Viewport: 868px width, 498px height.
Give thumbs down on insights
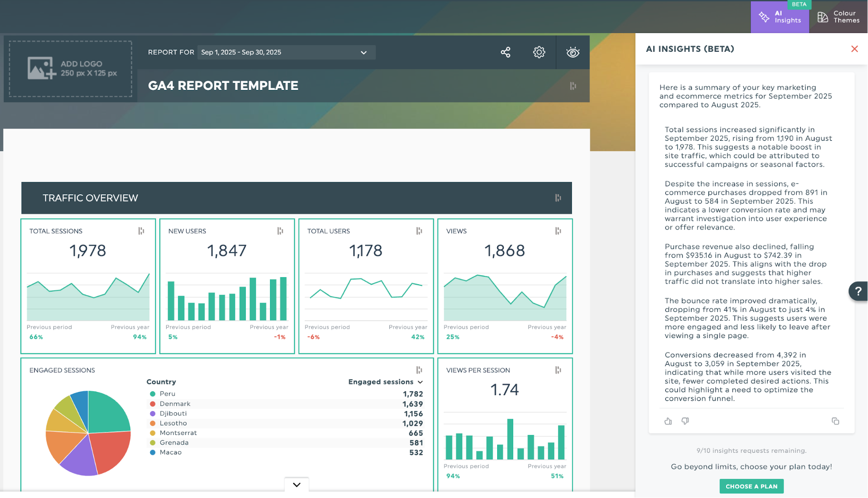click(x=685, y=421)
